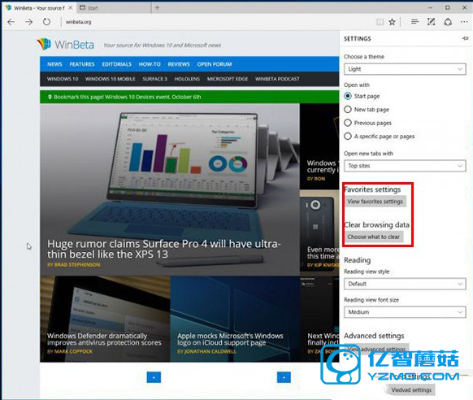Switch to the Start tab
Viewport: 473px width, 400px height.
click(113, 8)
